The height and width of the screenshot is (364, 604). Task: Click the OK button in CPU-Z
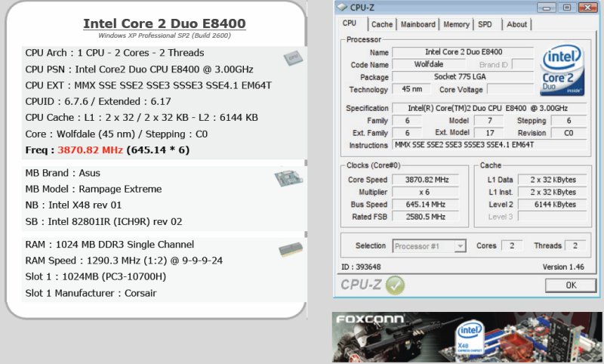571,285
